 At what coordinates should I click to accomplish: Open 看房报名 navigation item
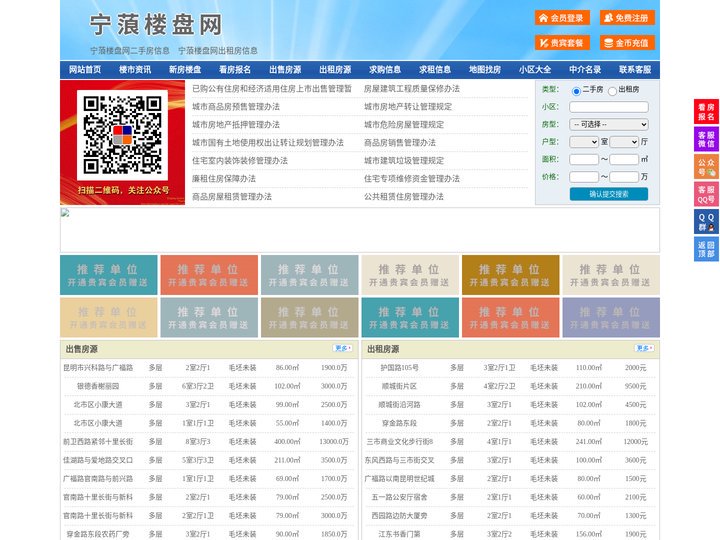click(235, 70)
